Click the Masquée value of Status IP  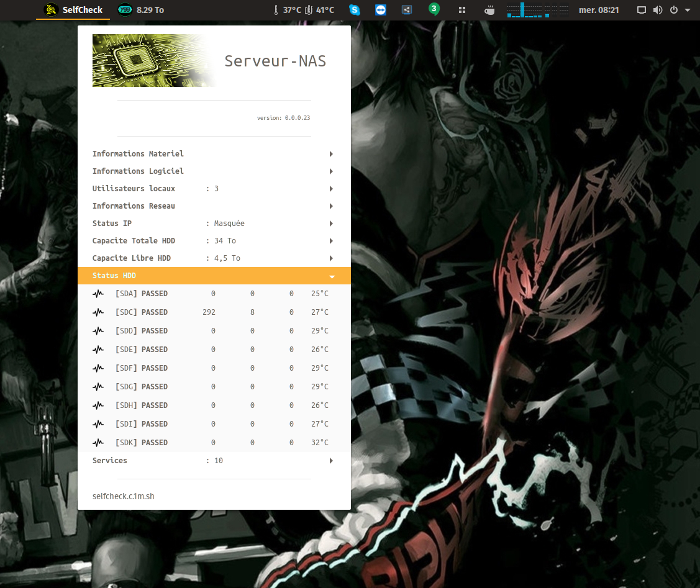229,224
